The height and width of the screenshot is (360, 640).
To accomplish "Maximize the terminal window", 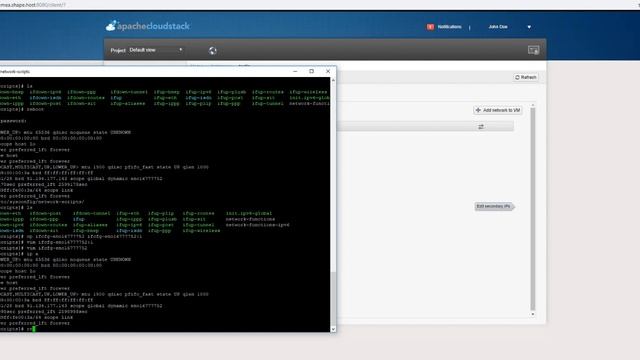I will pyautogui.click(x=311, y=71).
